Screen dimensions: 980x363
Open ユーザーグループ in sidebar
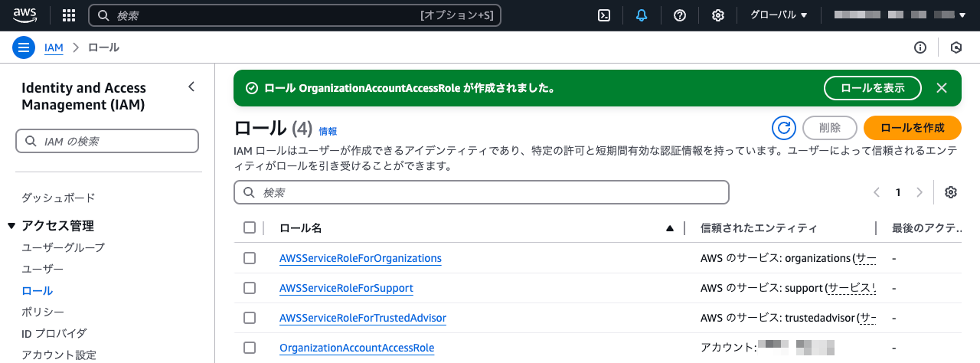pos(63,247)
